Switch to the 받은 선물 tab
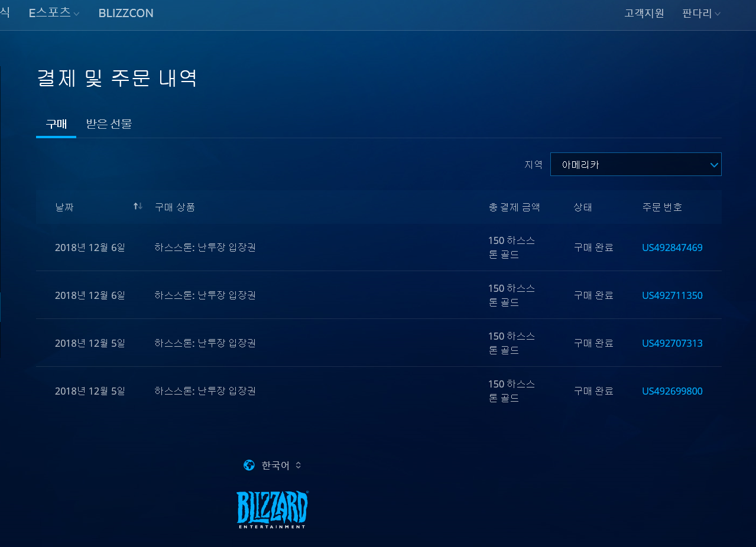 [109, 124]
